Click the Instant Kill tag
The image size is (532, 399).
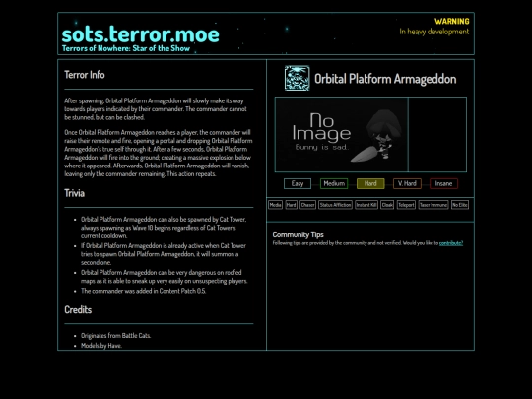click(x=366, y=205)
